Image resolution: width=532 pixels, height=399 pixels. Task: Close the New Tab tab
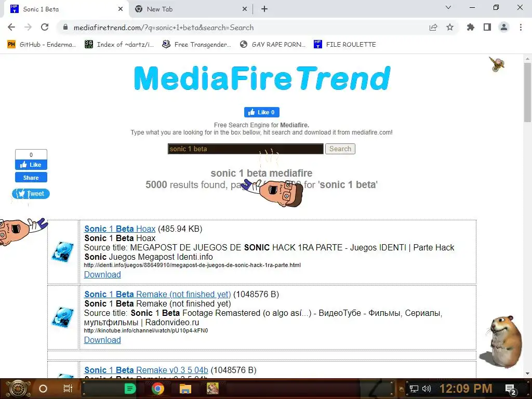coord(245,9)
